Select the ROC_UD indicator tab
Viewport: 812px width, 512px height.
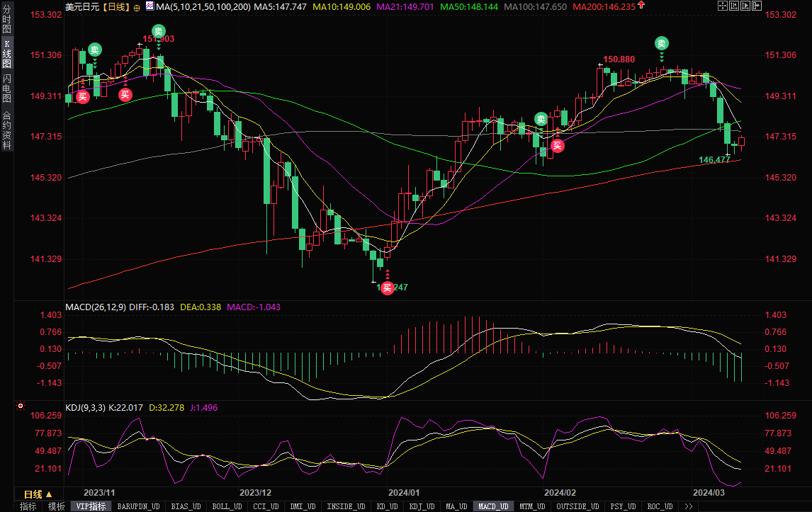click(x=660, y=506)
